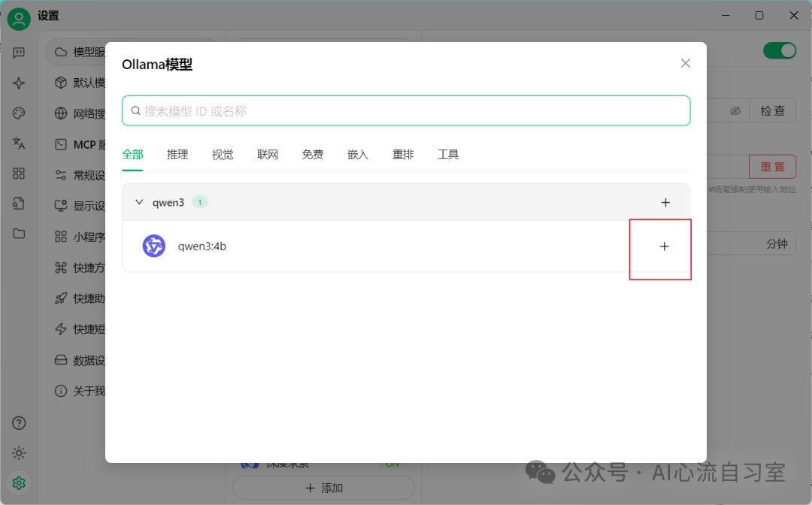Open MCP 服务 settings menu item
Viewport: 812px width, 505px height.
tap(80, 144)
